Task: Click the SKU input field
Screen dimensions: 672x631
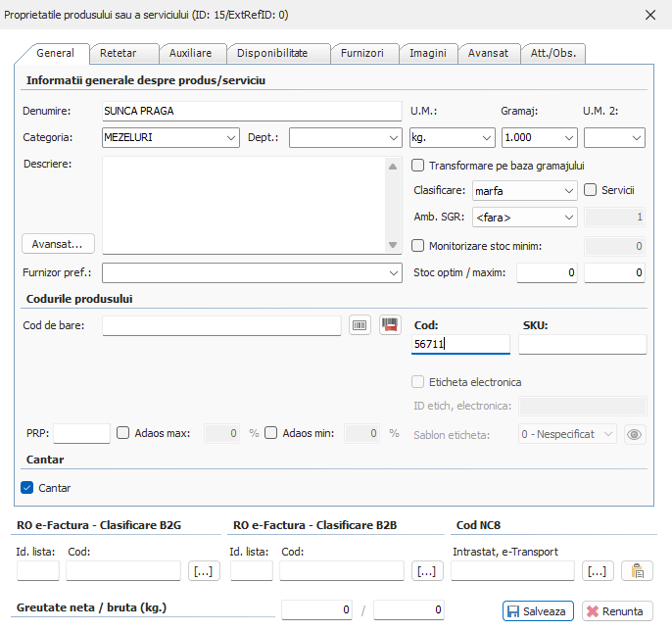Action: tap(582, 344)
